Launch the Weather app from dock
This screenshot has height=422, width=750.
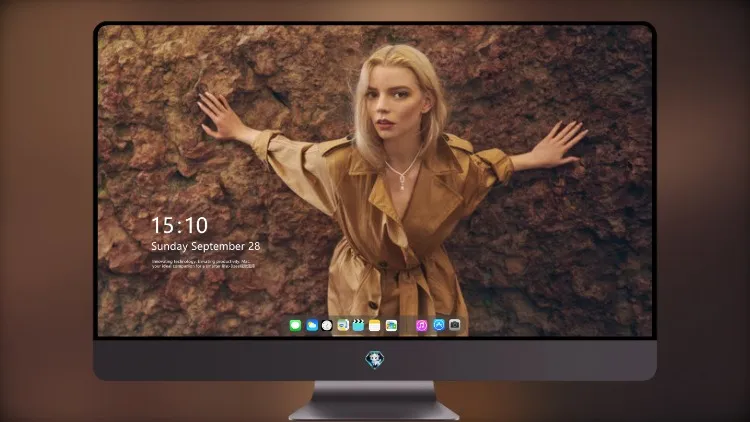pyautogui.click(x=312, y=326)
